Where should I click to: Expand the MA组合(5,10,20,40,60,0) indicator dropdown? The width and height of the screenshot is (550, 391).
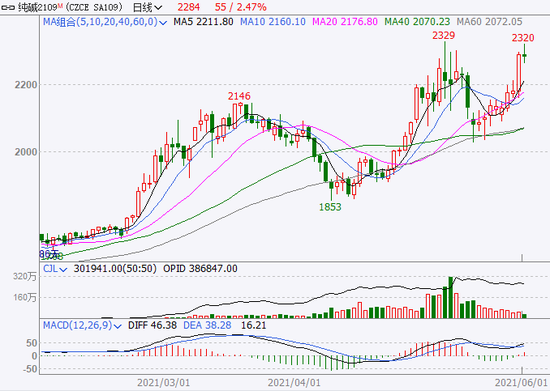coord(105,22)
